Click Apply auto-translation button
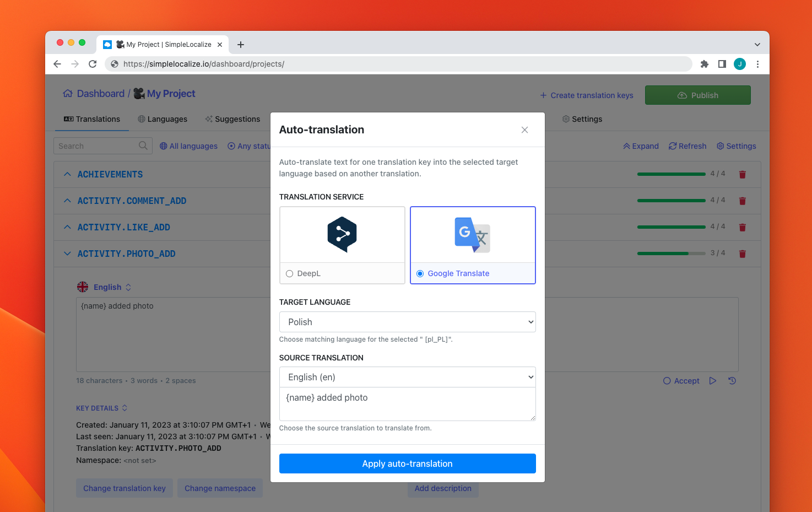This screenshot has height=512, width=812. pyautogui.click(x=407, y=464)
